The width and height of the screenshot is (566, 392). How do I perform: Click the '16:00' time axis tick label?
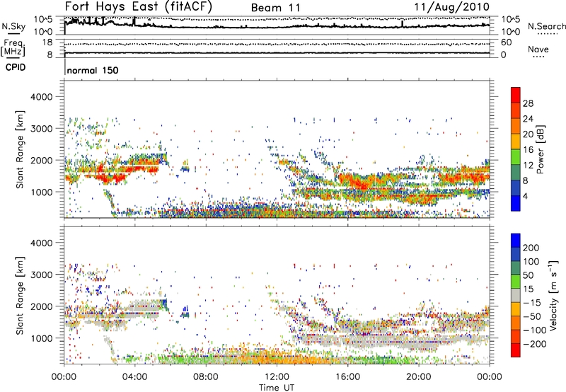(347, 377)
